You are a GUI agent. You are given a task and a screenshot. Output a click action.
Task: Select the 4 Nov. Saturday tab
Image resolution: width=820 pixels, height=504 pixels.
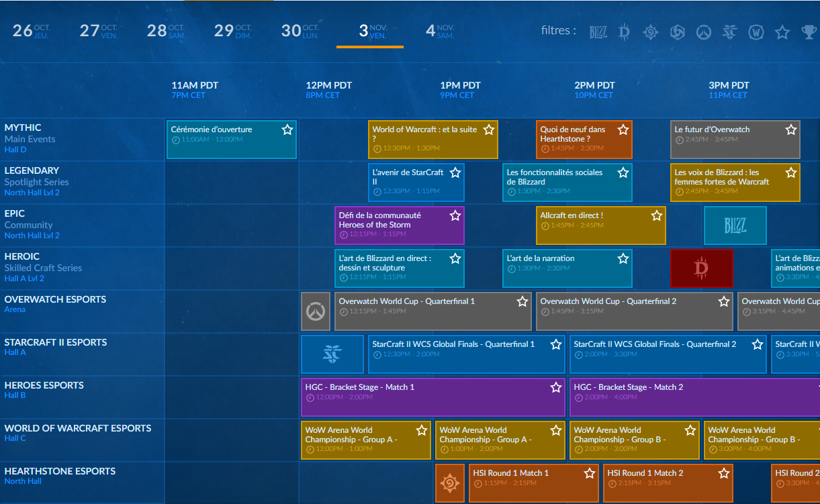[x=440, y=31]
